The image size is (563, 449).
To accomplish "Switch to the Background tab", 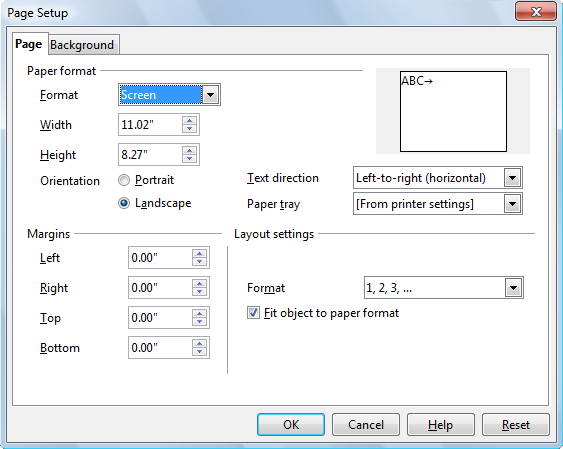I will pyautogui.click(x=83, y=45).
